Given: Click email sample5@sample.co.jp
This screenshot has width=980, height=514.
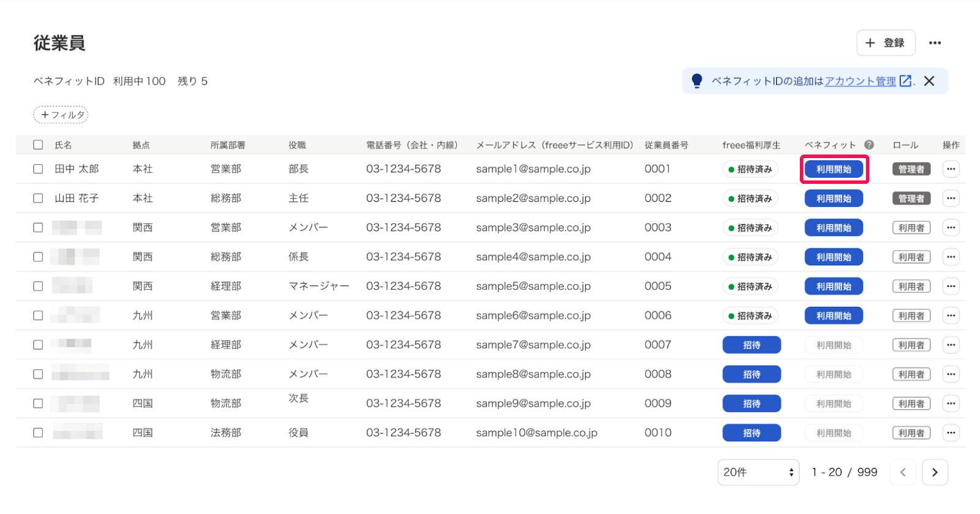Looking at the screenshot, I should [x=533, y=286].
